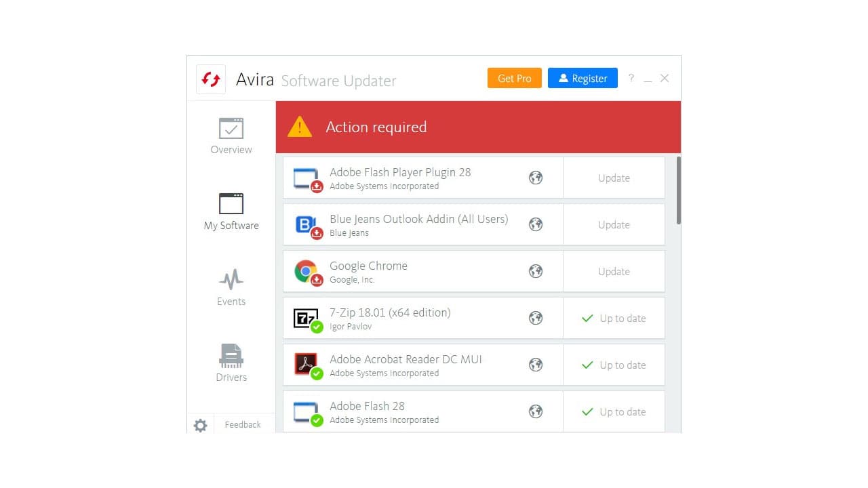Open the website link for 7-Zip 18.01

535,318
